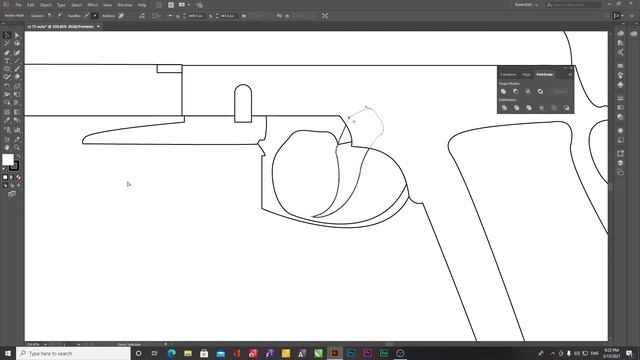Click the Expand button in Pathfinder
This screenshot has width=640, height=360.
tap(560, 91)
